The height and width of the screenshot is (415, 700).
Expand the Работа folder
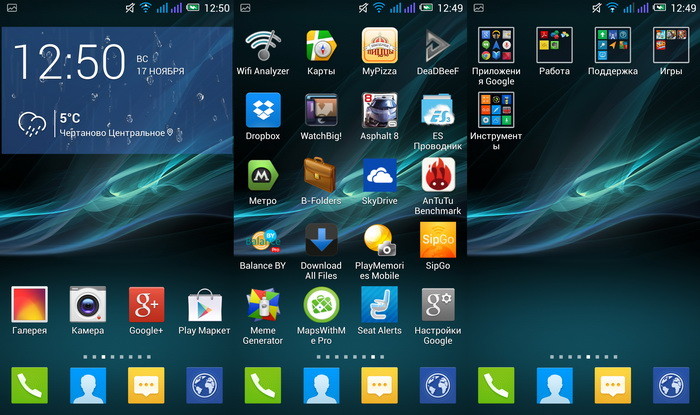point(554,46)
